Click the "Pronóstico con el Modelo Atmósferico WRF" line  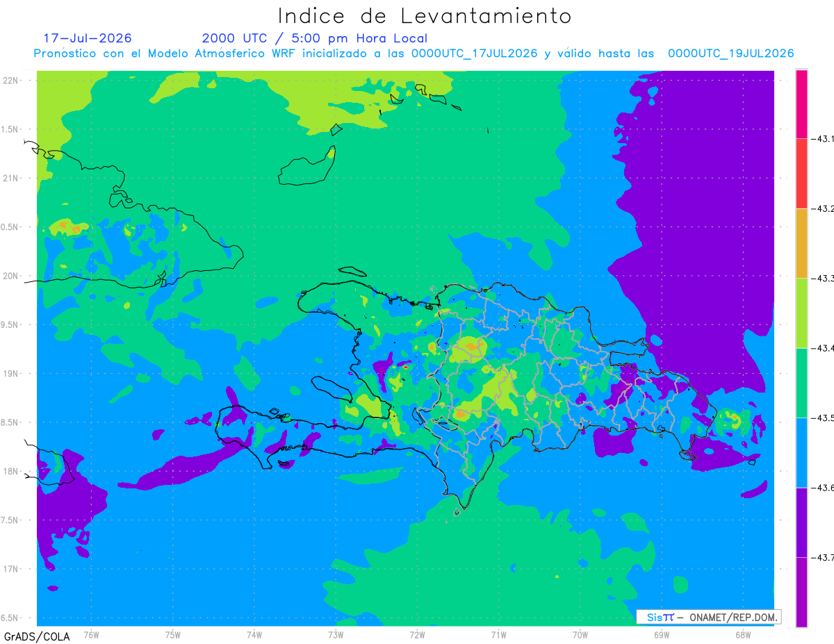(414, 53)
